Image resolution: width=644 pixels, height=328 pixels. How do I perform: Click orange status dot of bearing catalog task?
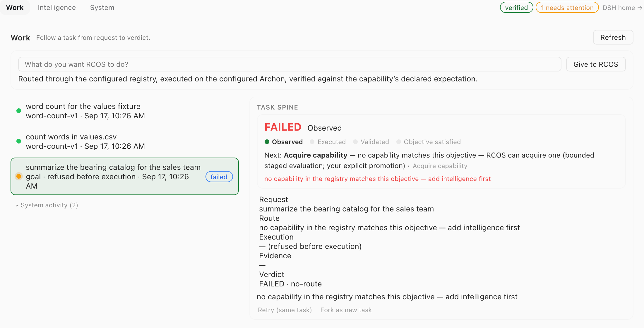click(x=19, y=176)
